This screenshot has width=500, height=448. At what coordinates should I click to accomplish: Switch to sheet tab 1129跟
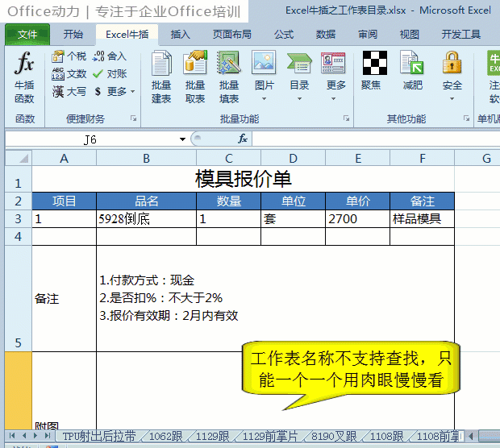pos(212,436)
